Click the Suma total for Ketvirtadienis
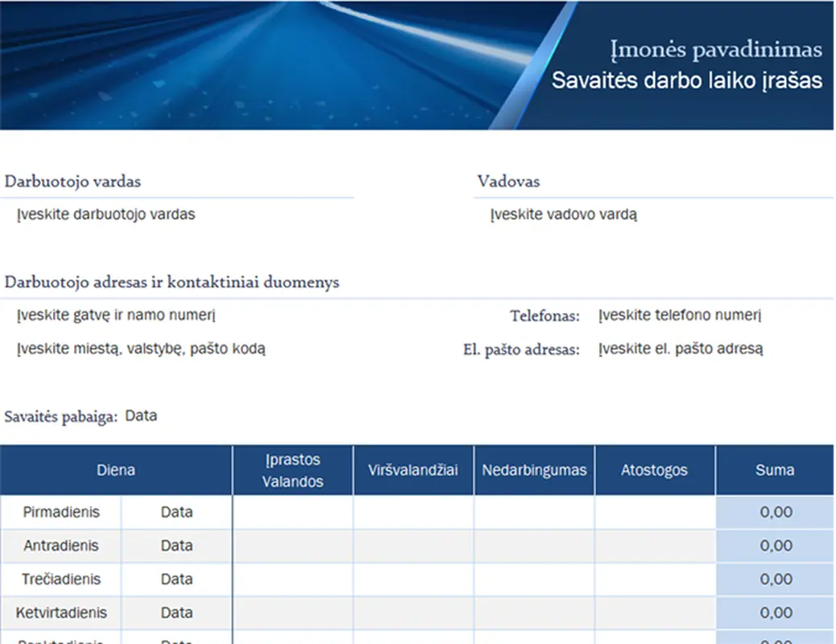Viewport: 836px width, 644px height. click(x=776, y=613)
